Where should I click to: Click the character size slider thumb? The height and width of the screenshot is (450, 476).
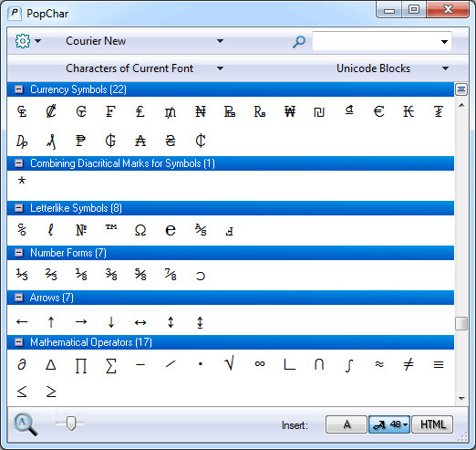pyautogui.click(x=71, y=424)
